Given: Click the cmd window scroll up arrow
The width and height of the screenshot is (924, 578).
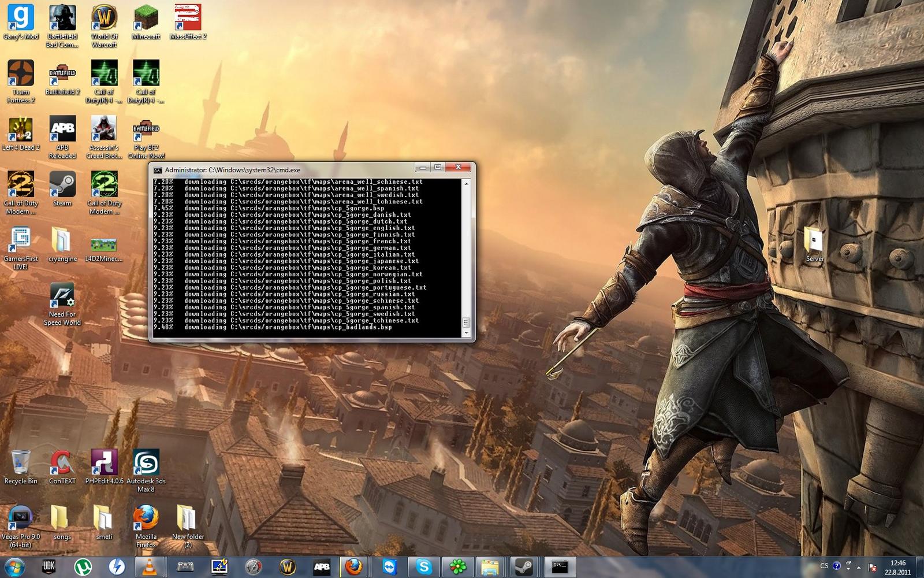Looking at the screenshot, I should click(x=466, y=183).
